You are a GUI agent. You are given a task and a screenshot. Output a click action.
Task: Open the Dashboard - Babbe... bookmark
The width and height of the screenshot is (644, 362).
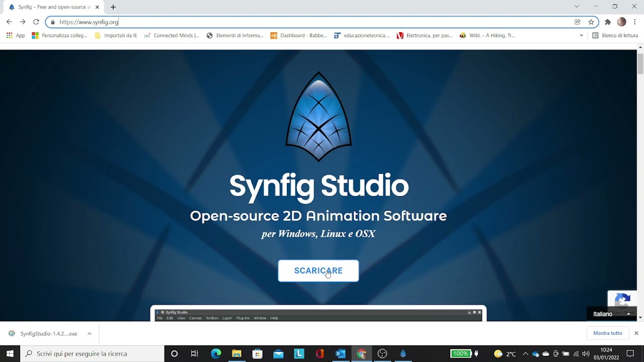pyautogui.click(x=299, y=36)
